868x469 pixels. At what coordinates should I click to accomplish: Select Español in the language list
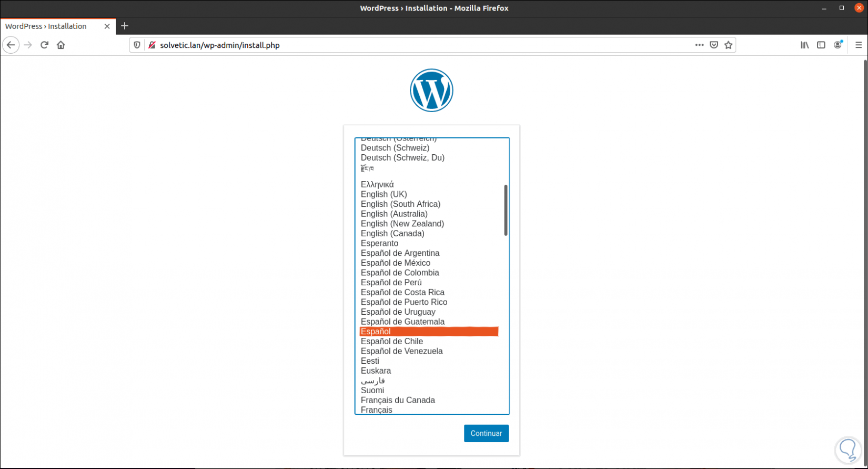point(429,332)
